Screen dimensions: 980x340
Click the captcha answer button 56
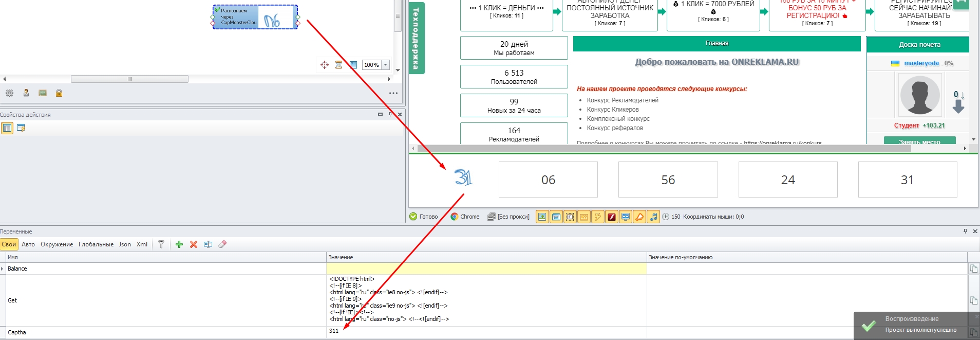pyautogui.click(x=668, y=180)
